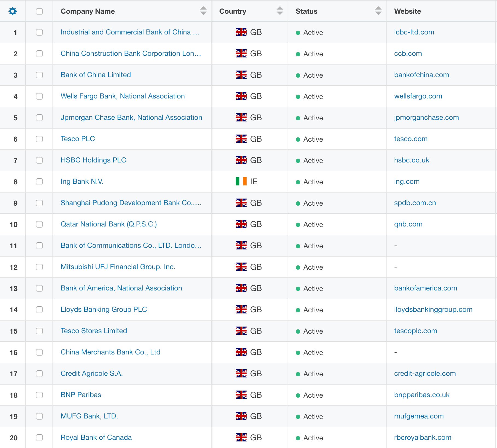Visit the hsbc.co.uk website link
The image size is (497, 448).
(412, 160)
